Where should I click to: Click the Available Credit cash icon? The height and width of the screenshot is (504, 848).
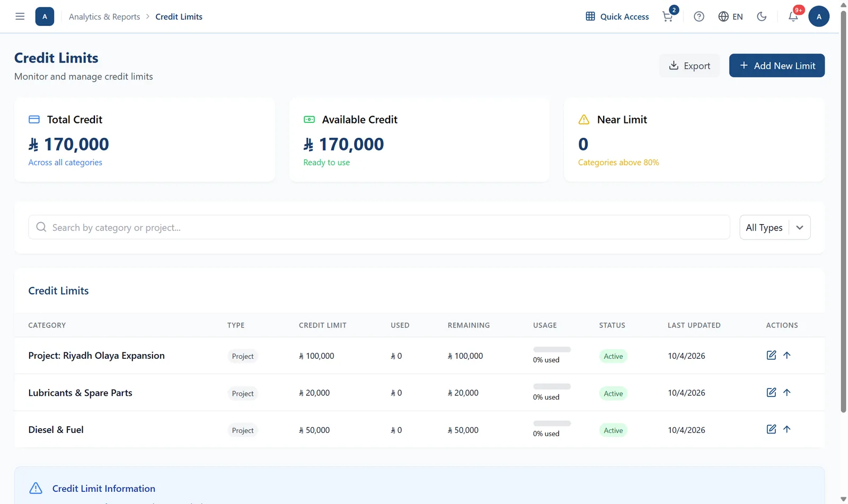point(309,119)
